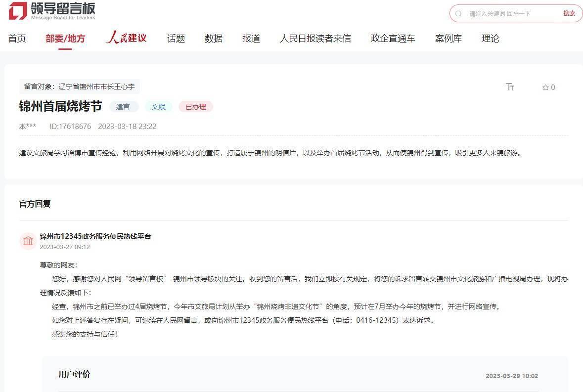Click the font size Tт icon
The image size is (583, 392).
pos(510,87)
